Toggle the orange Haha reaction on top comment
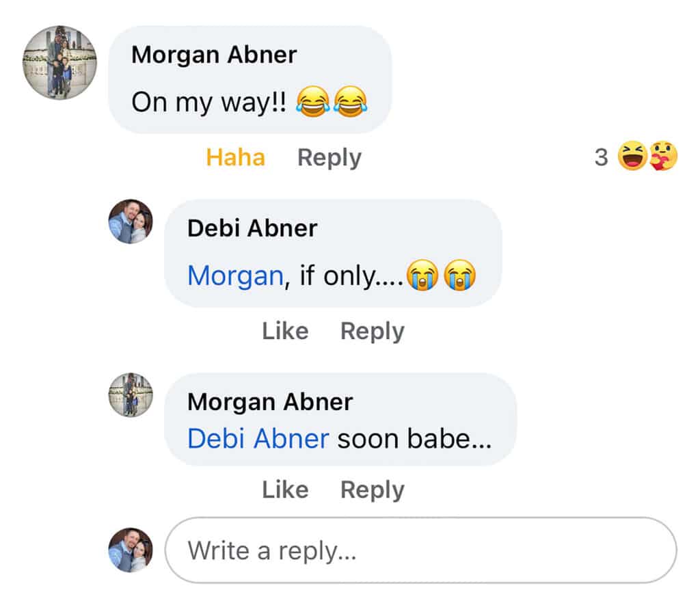The image size is (700, 590). coord(235,157)
